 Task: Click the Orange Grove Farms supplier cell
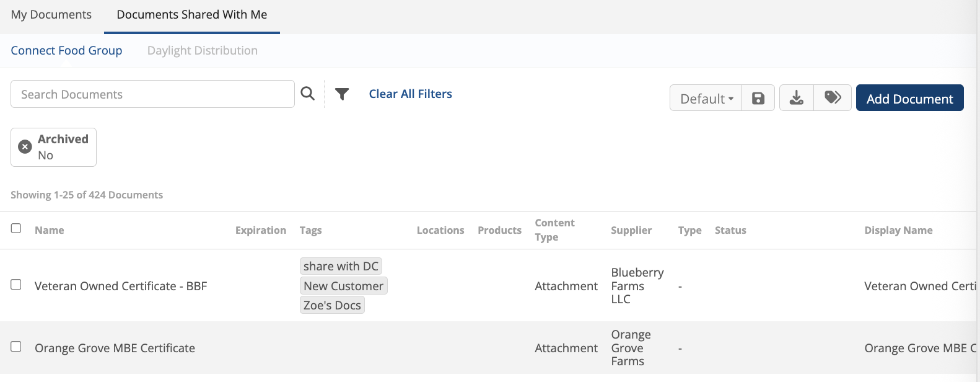631,348
